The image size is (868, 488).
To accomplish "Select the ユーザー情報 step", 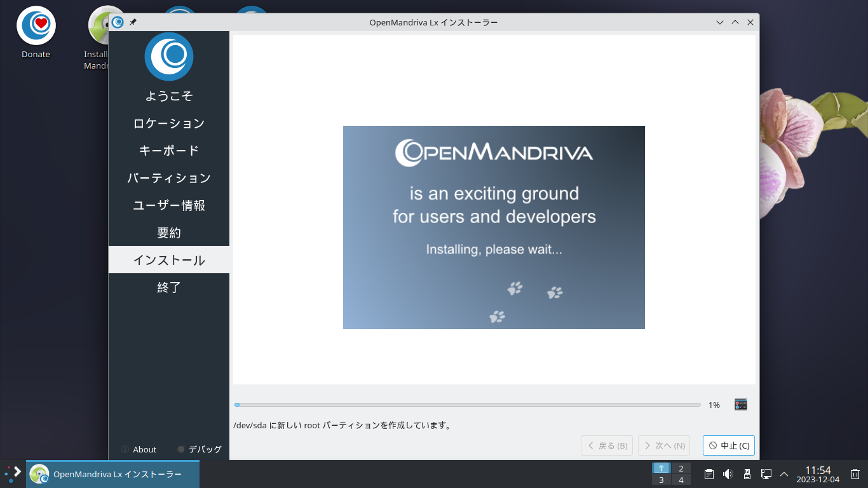I will (x=169, y=205).
